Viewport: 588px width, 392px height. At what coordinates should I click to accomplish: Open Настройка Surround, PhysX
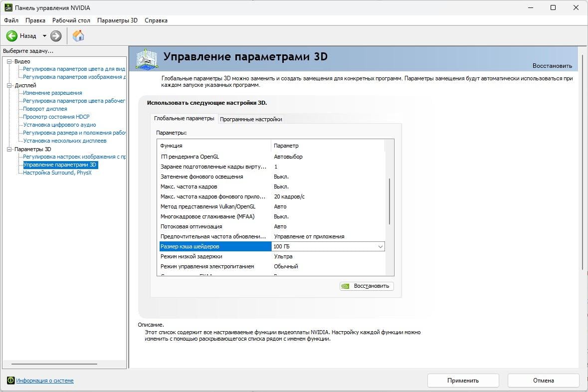pos(57,173)
